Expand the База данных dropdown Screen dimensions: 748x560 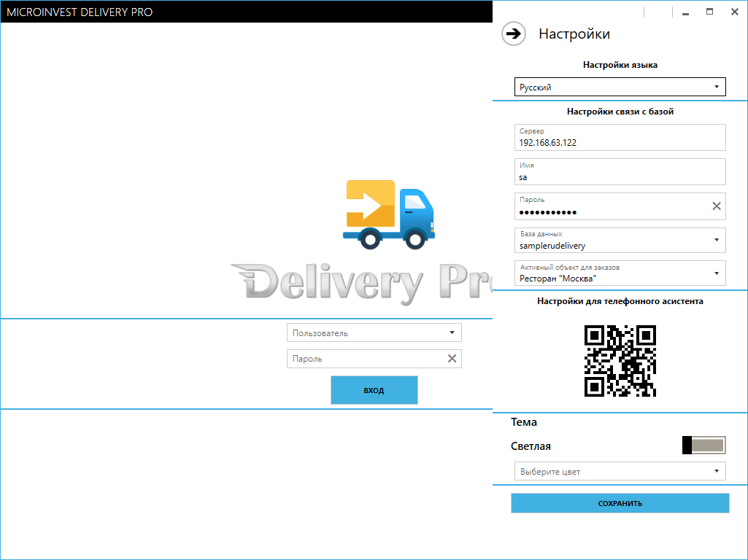[x=620, y=240]
